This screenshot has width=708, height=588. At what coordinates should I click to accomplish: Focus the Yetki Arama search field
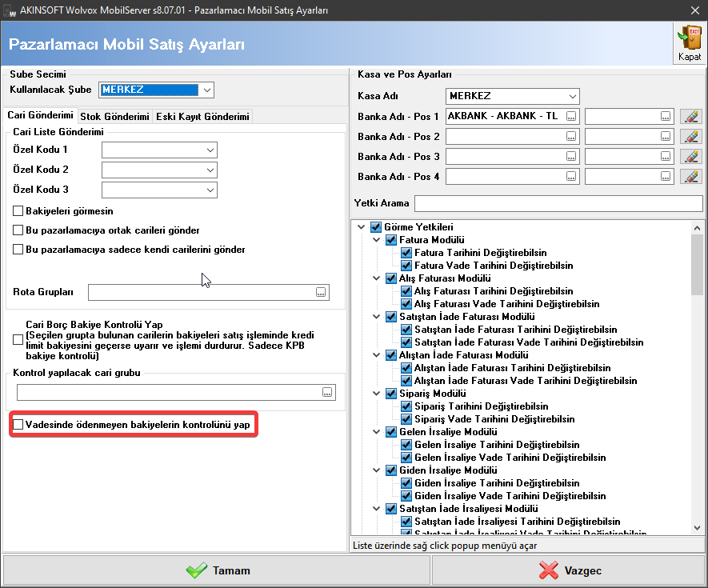pos(558,203)
